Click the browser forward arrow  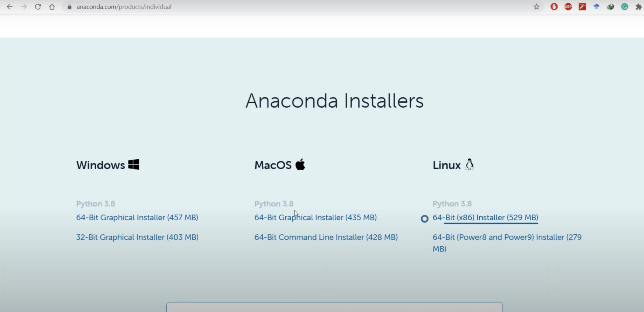tap(24, 7)
